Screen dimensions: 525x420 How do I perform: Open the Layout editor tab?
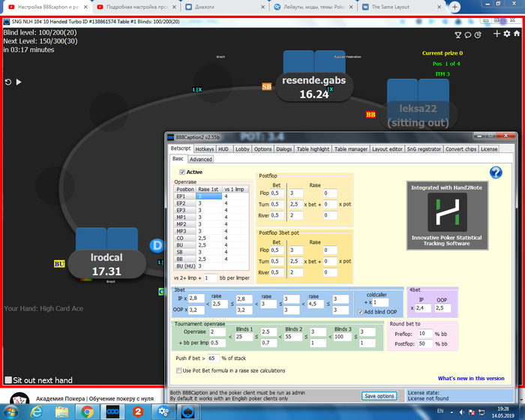coord(387,149)
